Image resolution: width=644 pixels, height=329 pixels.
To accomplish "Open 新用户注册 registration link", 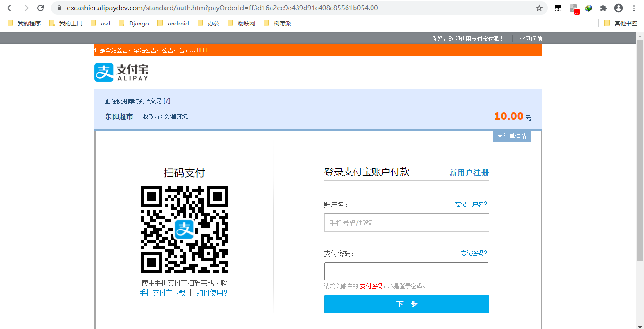I will click(469, 173).
